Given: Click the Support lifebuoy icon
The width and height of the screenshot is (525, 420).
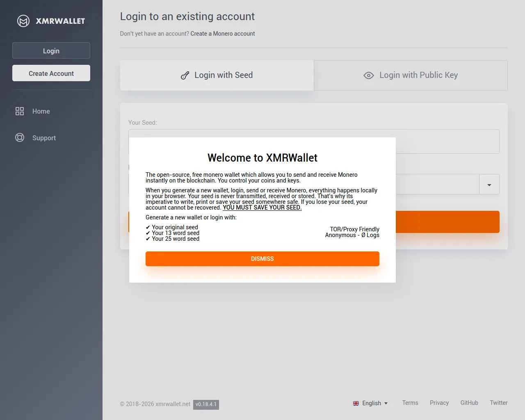Looking at the screenshot, I should click(x=20, y=137).
